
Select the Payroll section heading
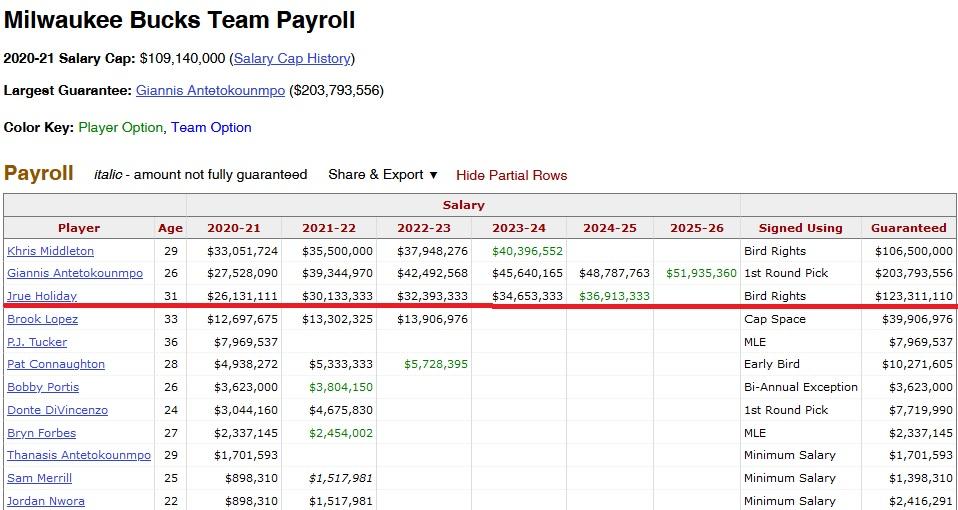[38, 173]
